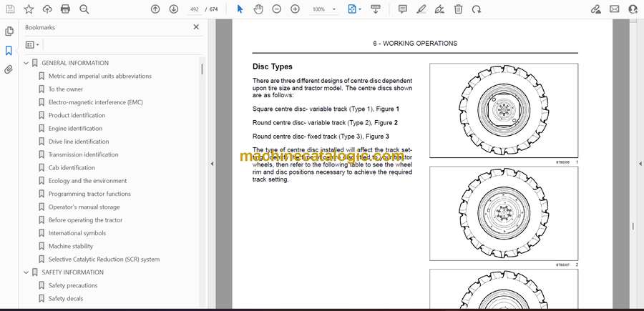This screenshot has height=311, width=644.
Task: Click the zoom in plus icon
Action: click(x=295, y=9)
